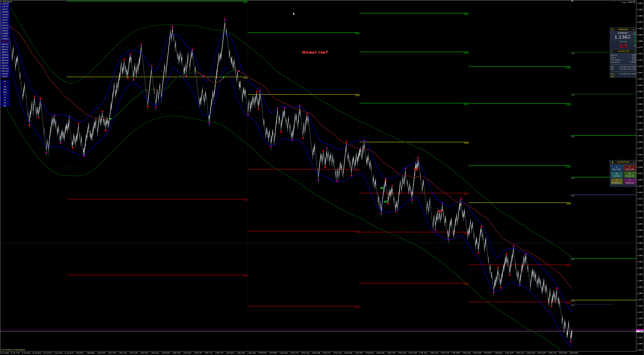This screenshot has height=355, width=644.
Task: Switch chart symbol to EURAUD
Action: coord(5,26)
